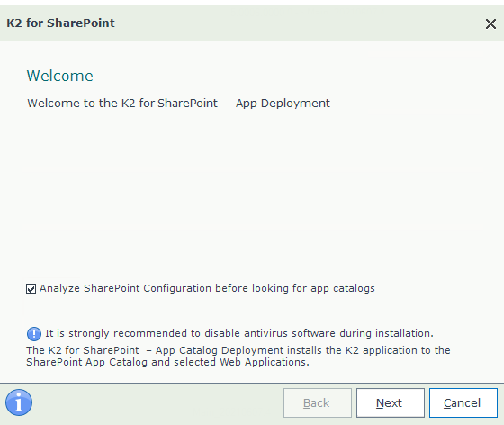Uncheck Analyze SharePoint Configuration checkbox

point(31,288)
